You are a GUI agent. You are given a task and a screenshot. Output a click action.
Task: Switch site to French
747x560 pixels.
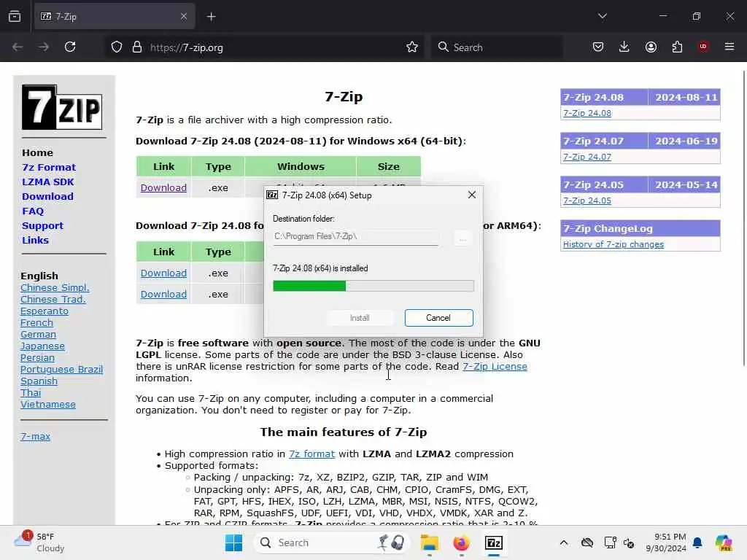pyautogui.click(x=36, y=323)
